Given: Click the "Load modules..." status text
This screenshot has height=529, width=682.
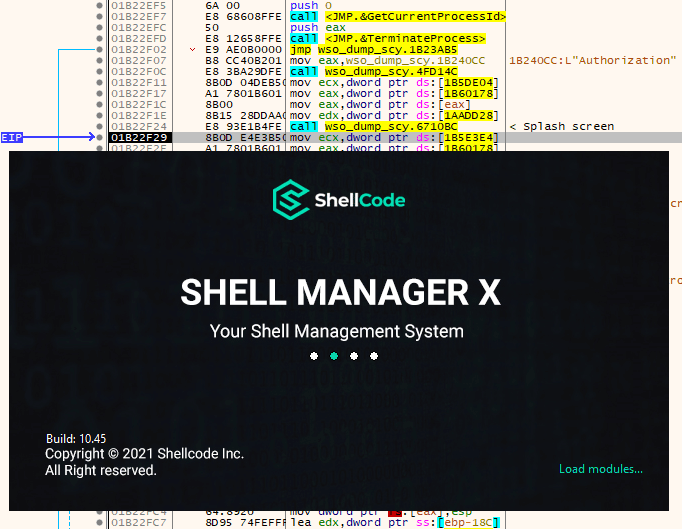Looking at the screenshot, I should click(x=600, y=469).
